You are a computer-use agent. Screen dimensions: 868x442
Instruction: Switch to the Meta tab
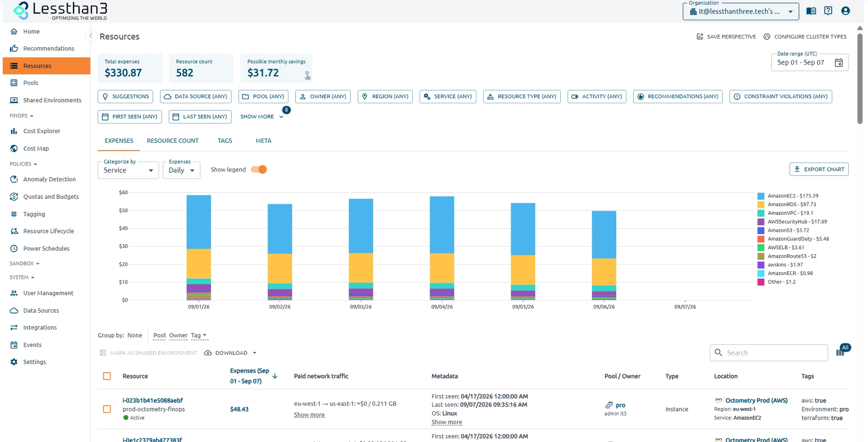click(263, 141)
